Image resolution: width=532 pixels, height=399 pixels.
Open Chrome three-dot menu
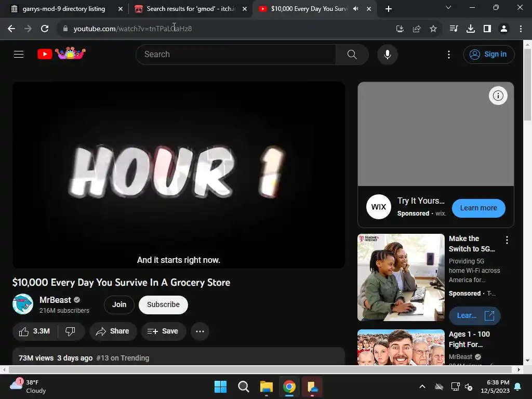pyautogui.click(x=521, y=29)
